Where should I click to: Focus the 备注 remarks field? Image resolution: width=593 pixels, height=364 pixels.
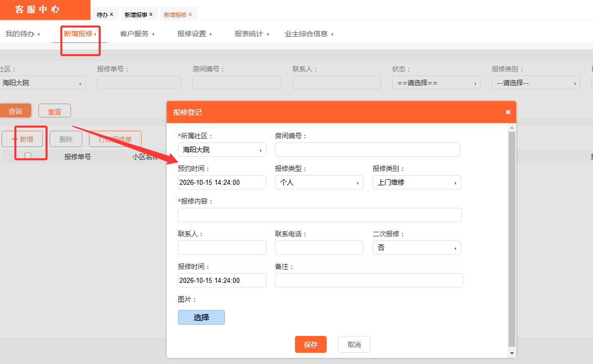coord(369,280)
